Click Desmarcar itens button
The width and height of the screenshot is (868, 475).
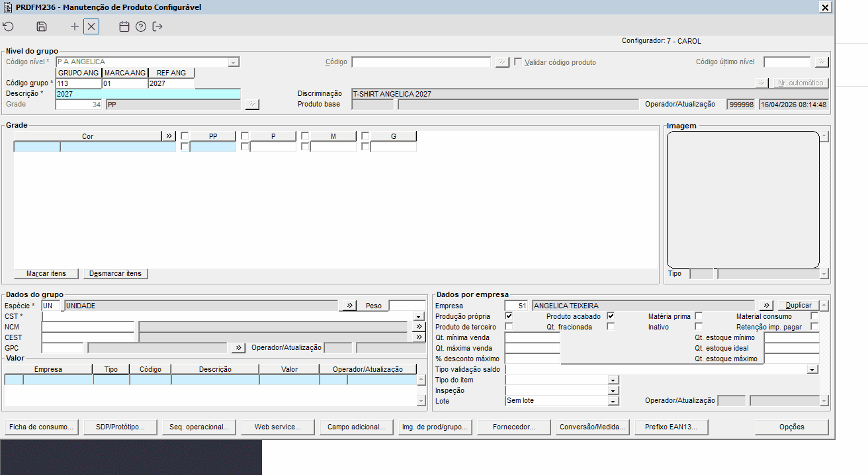[x=116, y=274]
